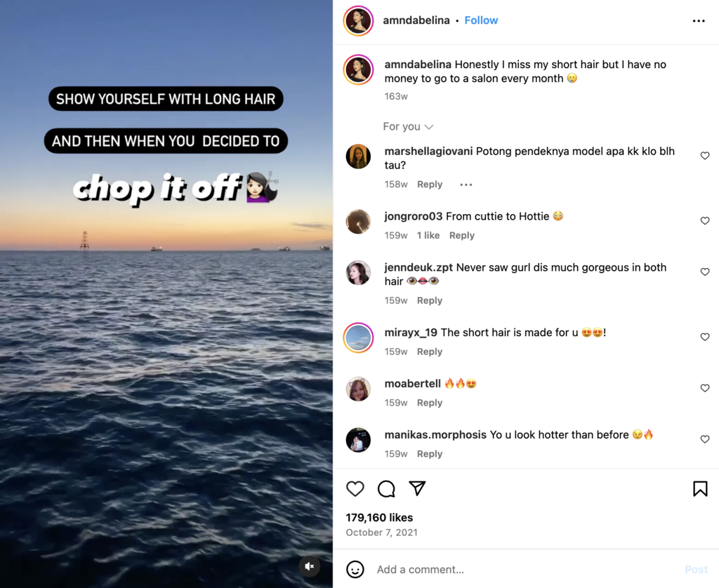Follow amndabelina account
Viewport: 719px width, 588px height.
pos(481,20)
